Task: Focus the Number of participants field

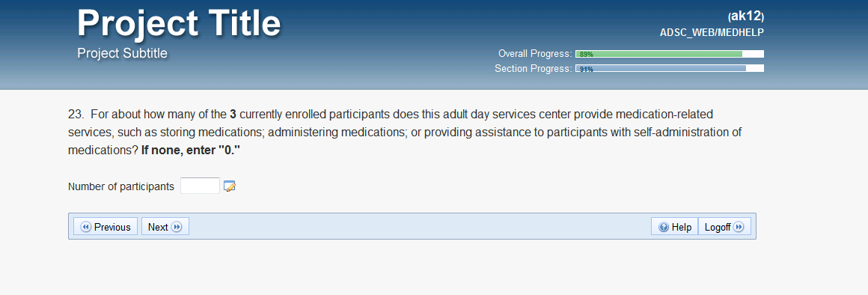Action: click(x=201, y=186)
